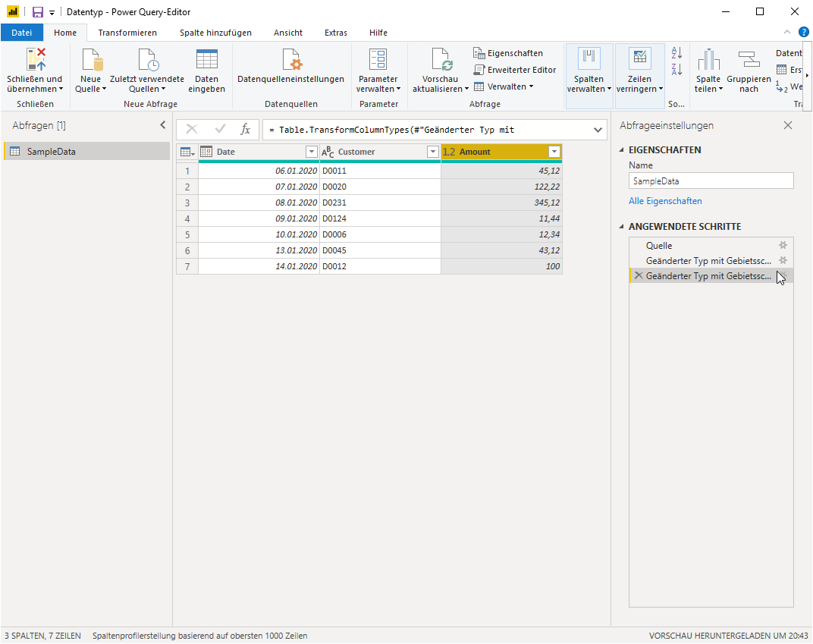This screenshot has width=813, height=644.
Task: Click the Name field containing SampleData
Action: click(x=711, y=181)
